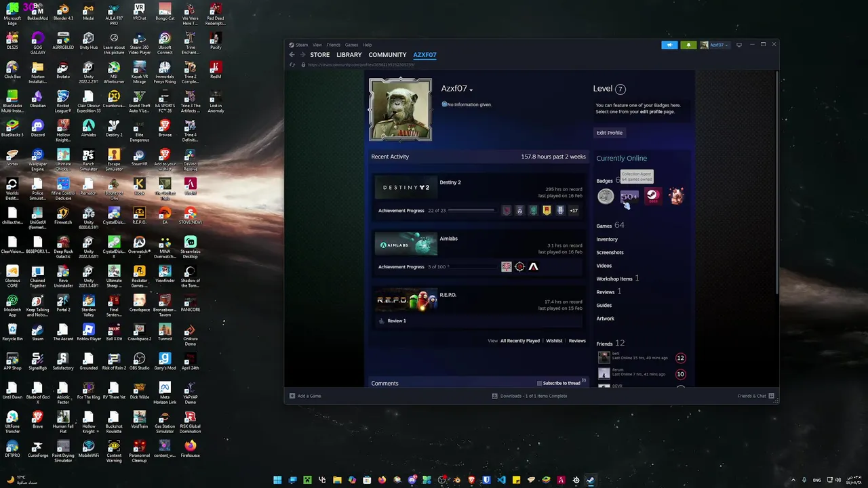Open Discord desktop shortcut
Image resolution: width=868 pixels, height=488 pixels.
pos(38,128)
